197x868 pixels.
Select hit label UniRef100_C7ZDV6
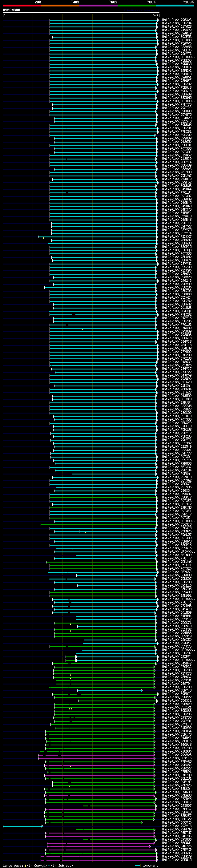click(x=177, y=799)
